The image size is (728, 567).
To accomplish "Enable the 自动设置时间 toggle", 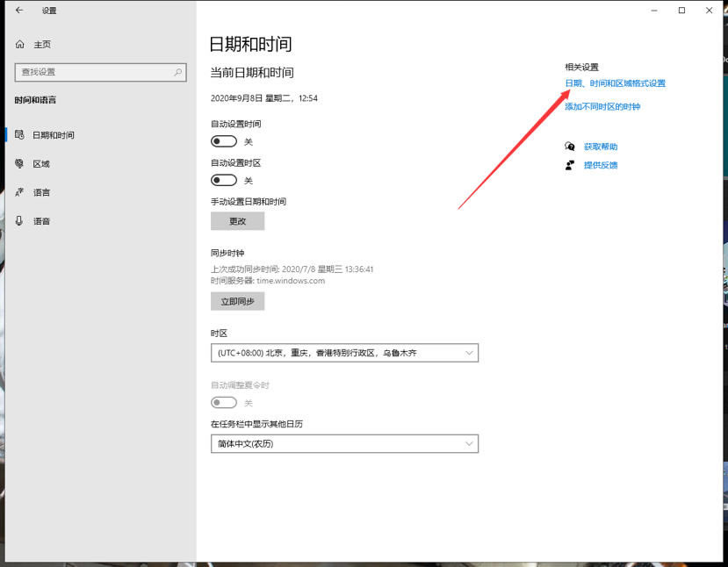I will (224, 141).
